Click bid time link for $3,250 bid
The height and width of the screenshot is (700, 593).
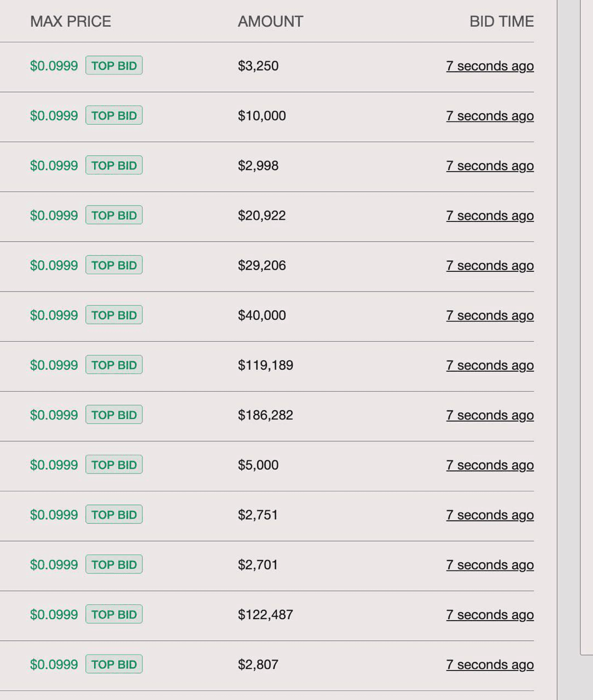click(x=490, y=66)
